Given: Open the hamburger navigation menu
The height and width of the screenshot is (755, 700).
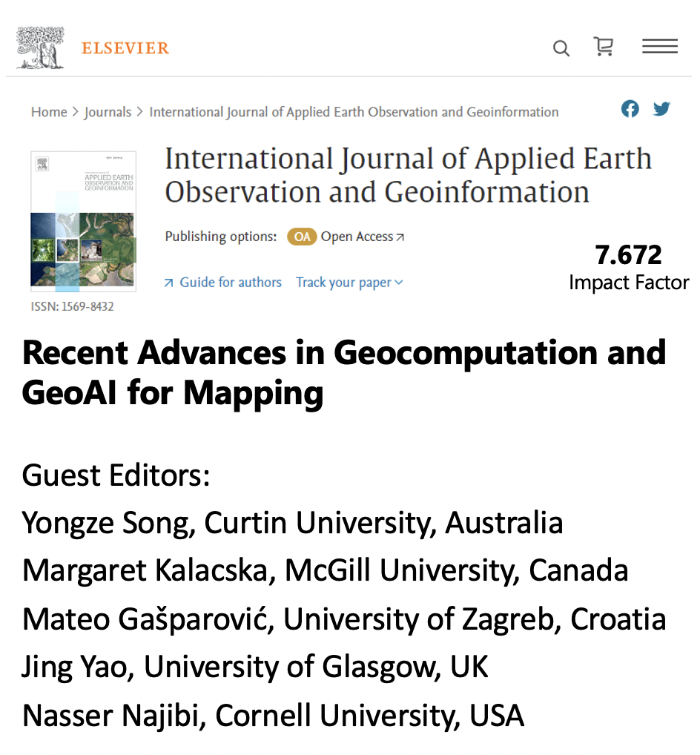Looking at the screenshot, I should click(659, 47).
